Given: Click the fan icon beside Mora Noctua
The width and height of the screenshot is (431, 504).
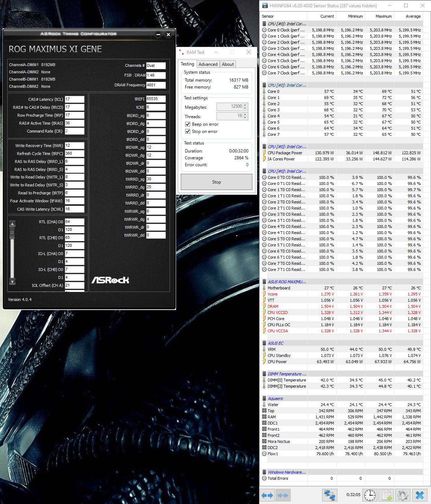Looking at the screenshot, I should pyautogui.click(x=264, y=441).
